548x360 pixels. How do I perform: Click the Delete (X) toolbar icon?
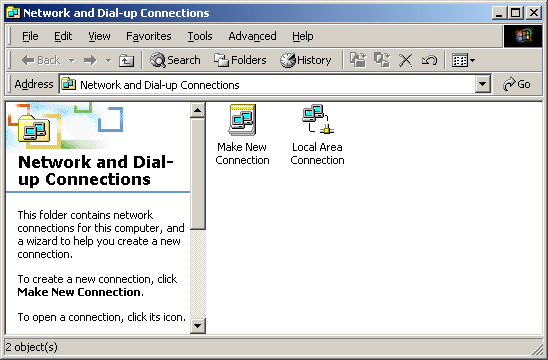[x=405, y=60]
